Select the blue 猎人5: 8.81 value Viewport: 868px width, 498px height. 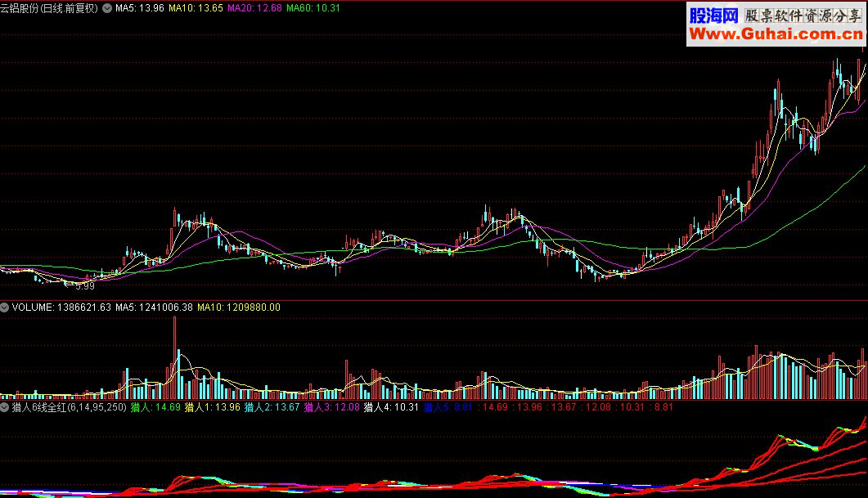(x=448, y=407)
